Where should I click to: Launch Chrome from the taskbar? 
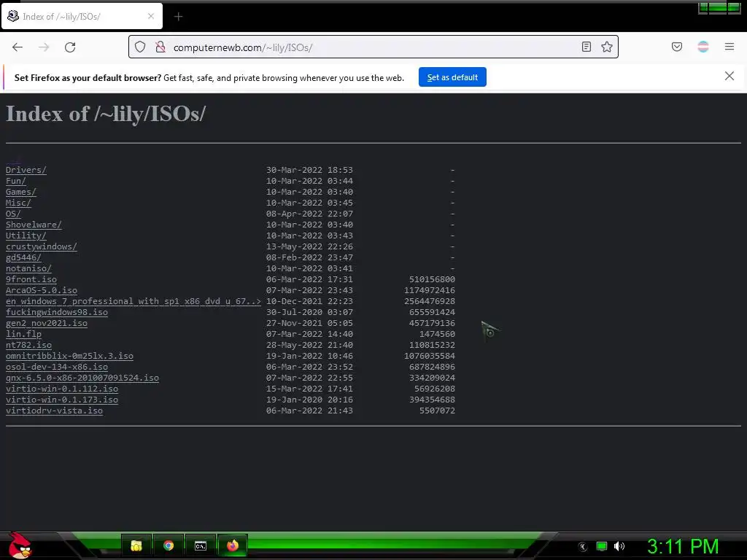tap(169, 545)
